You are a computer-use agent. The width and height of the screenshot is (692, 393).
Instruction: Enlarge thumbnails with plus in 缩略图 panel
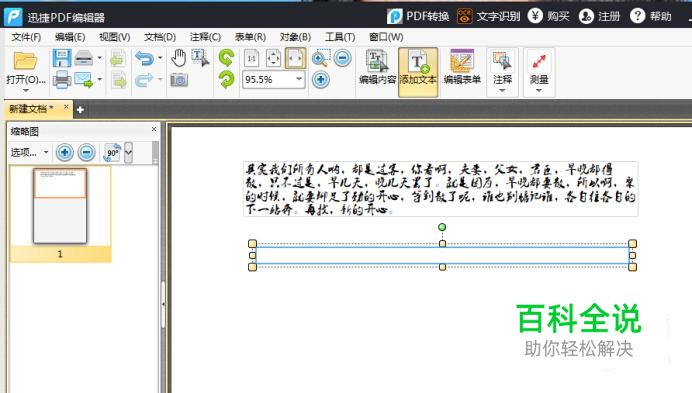pos(64,153)
